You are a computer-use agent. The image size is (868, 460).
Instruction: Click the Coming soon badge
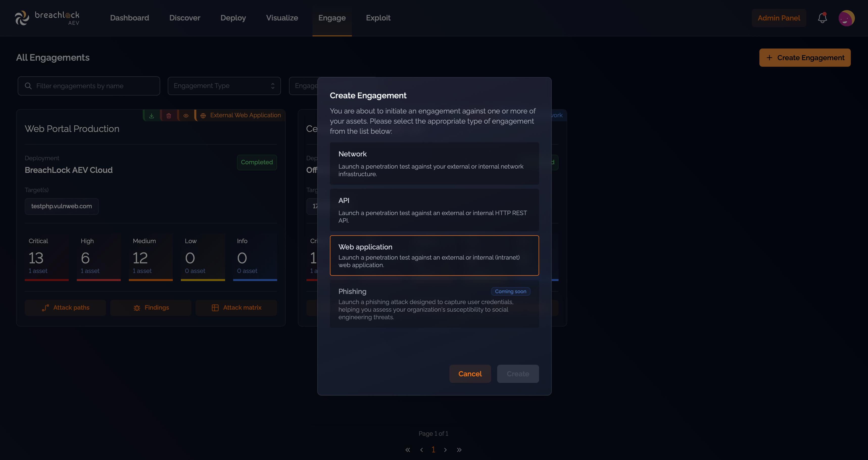511,291
